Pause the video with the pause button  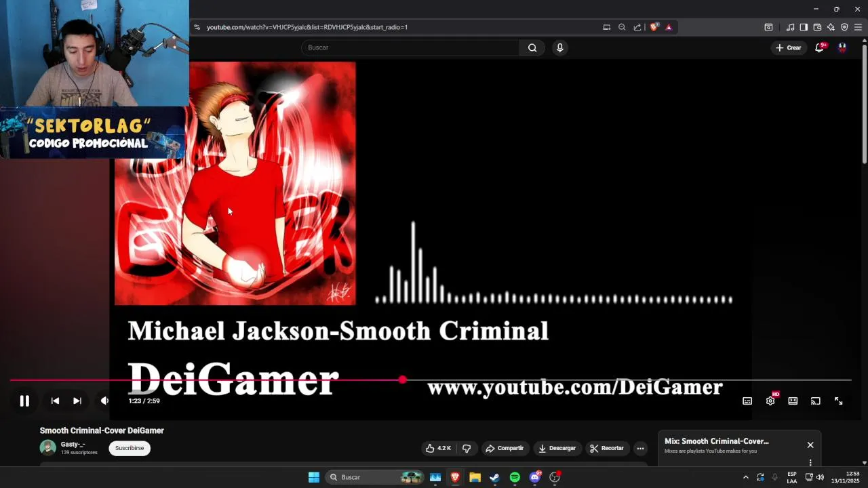(24, 401)
